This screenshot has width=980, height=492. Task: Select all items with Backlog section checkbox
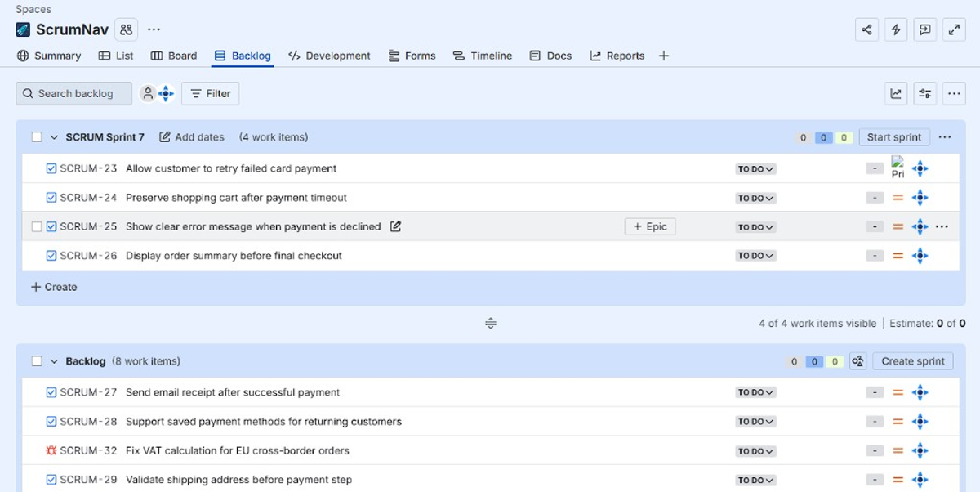(37, 361)
